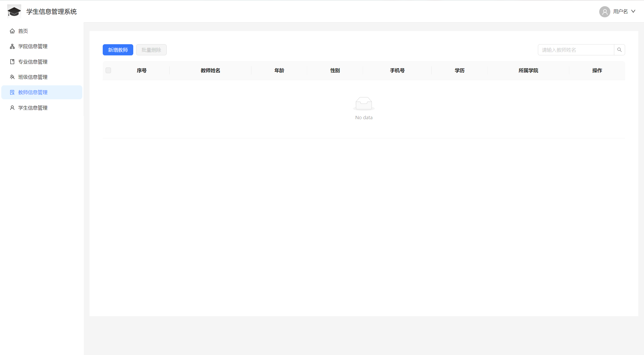644x355 pixels.
Task: Click the college hierarchy icon in sidebar
Action: point(12,46)
